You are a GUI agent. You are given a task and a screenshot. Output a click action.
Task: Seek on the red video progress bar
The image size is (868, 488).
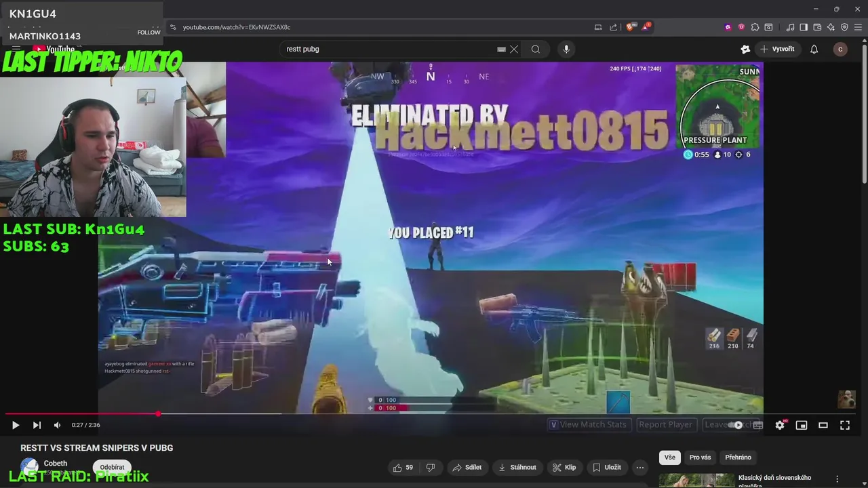point(81,413)
